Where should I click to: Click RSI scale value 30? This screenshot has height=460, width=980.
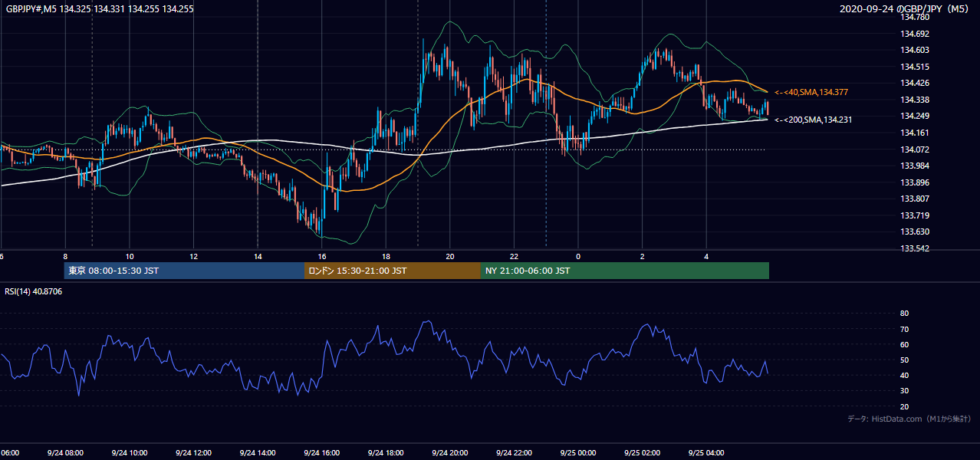point(905,391)
